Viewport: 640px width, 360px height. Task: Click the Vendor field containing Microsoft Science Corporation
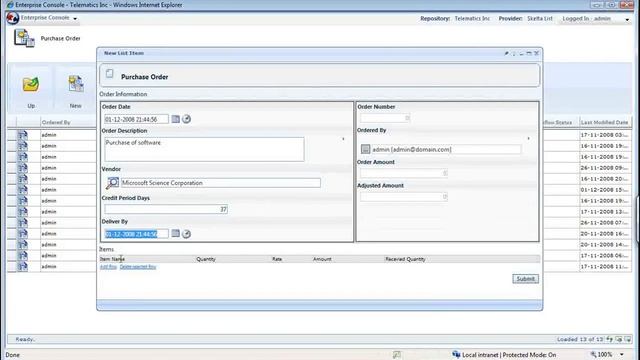point(220,183)
